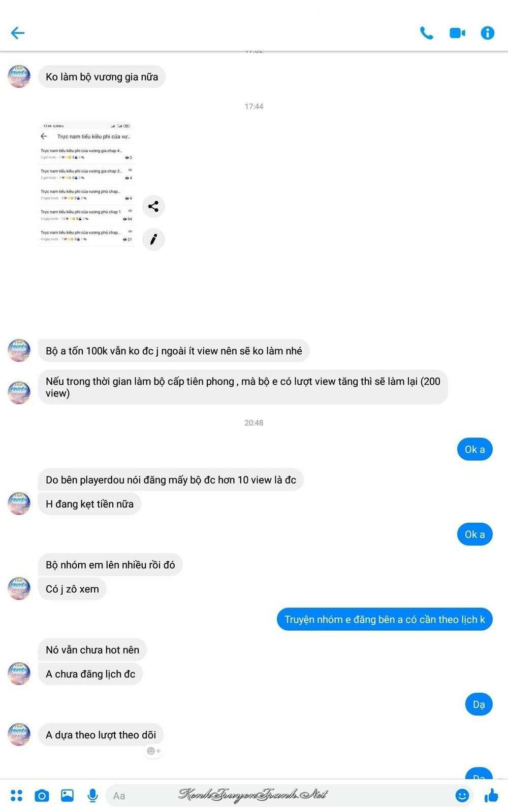
Task: Open more apps grid icon
Action: coord(17,795)
